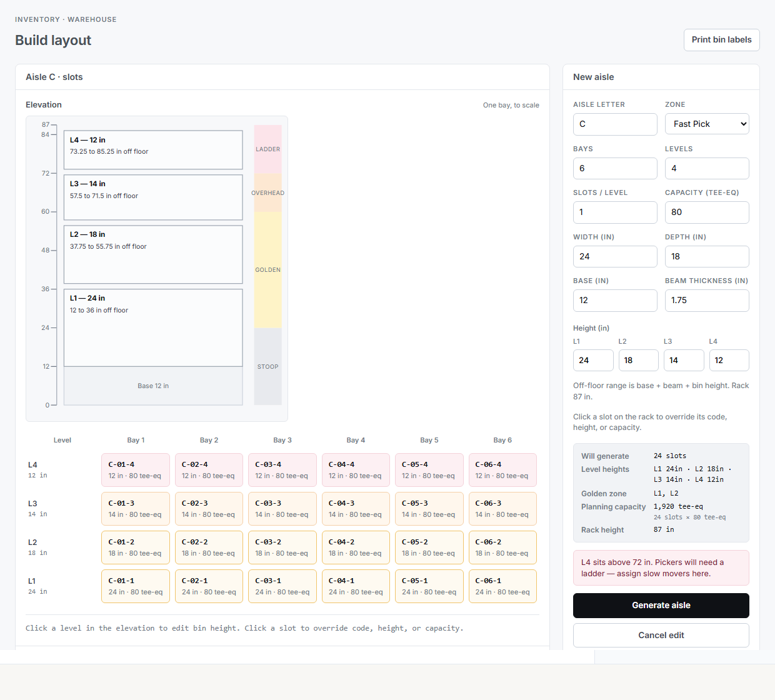
Task: Click the Width (in) input
Action: tap(615, 256)
